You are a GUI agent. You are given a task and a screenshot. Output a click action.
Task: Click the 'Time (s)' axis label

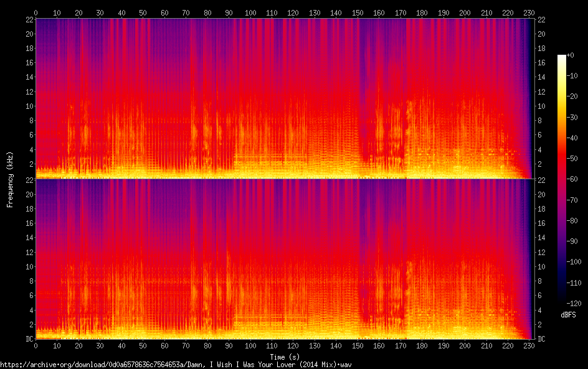point(283,357)
